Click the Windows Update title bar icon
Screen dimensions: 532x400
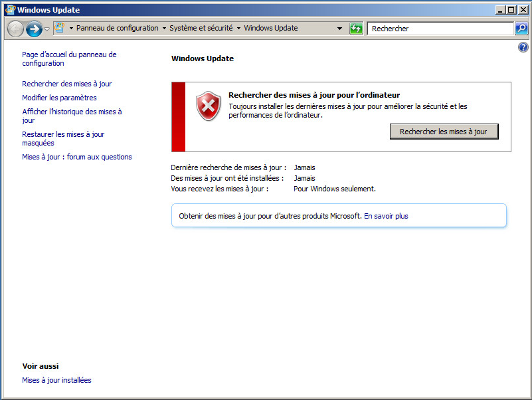(11, 10)
